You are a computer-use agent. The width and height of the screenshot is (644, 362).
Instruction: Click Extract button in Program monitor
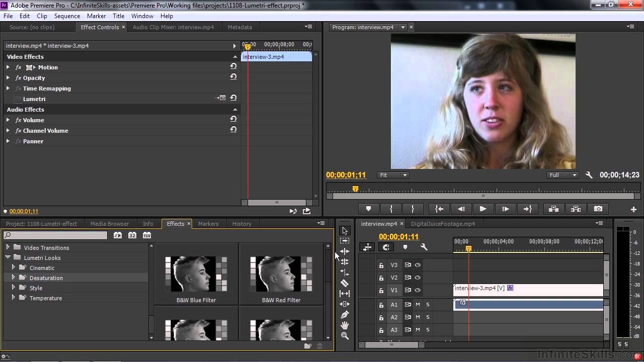(x=576, y=209)
